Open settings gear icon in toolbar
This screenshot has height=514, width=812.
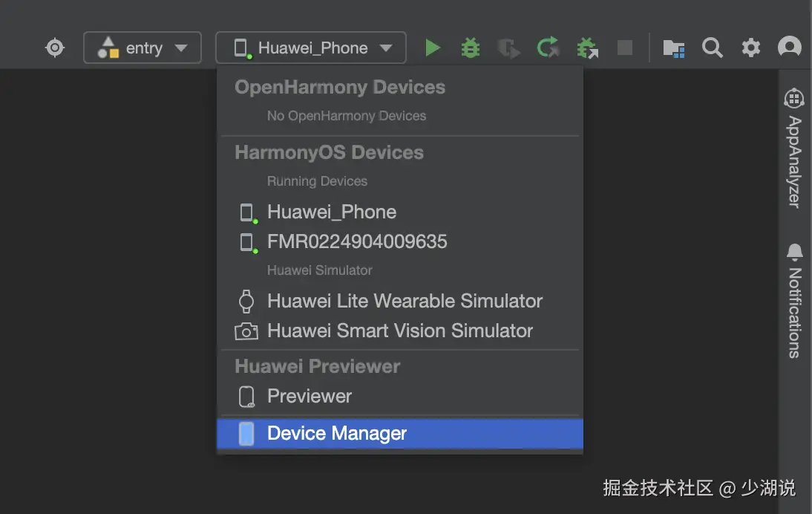751,48
